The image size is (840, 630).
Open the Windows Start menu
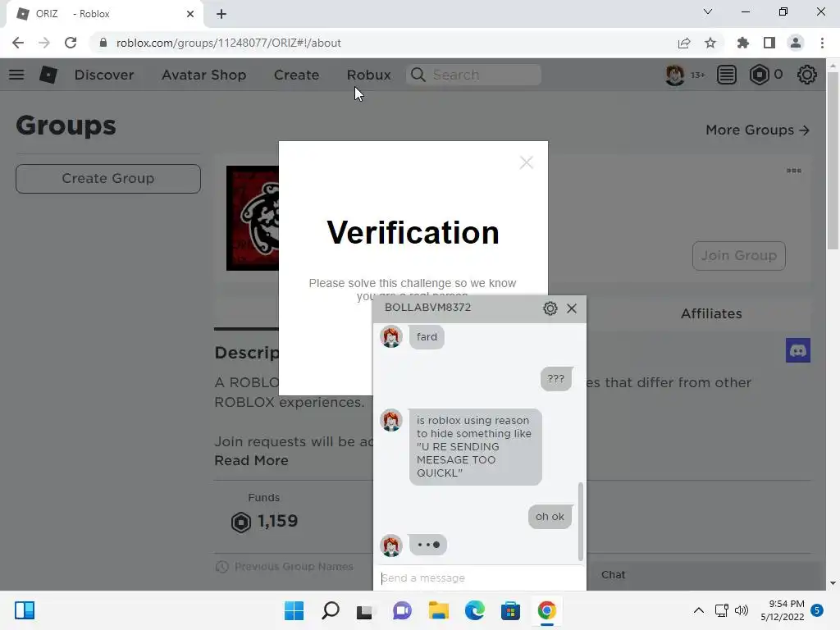pyautogui.click(x=294, y=610)
